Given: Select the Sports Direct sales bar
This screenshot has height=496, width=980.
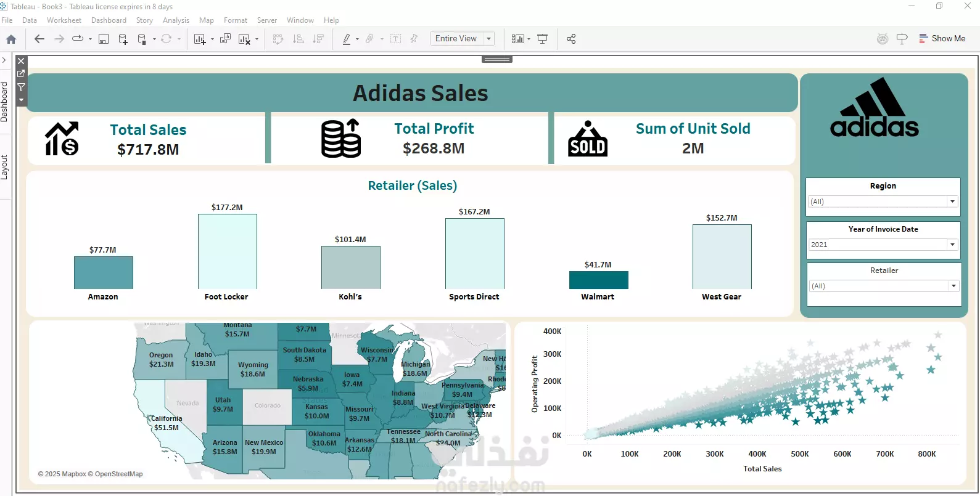Looking at the screenshot, I should (x=475, y=253).
